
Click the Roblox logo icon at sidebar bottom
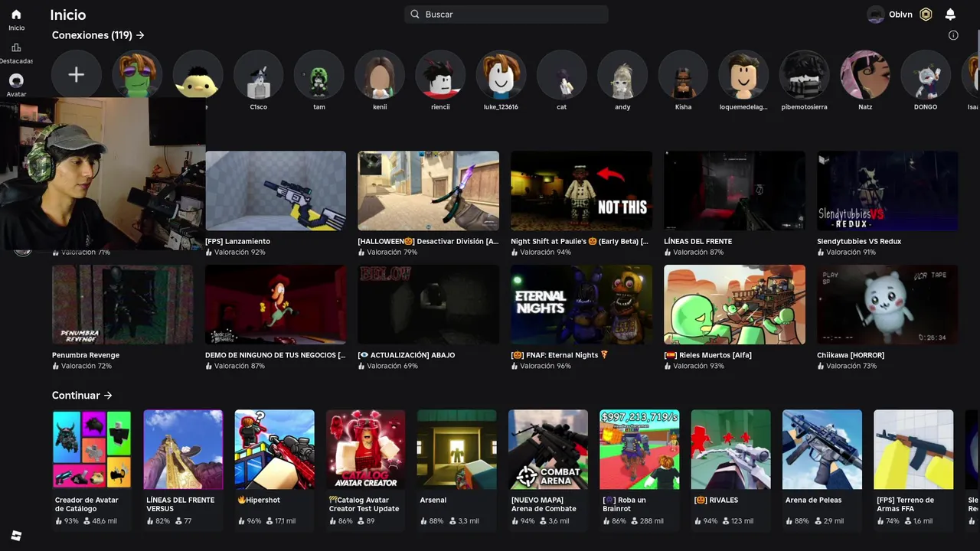click(x=16, y=536)
